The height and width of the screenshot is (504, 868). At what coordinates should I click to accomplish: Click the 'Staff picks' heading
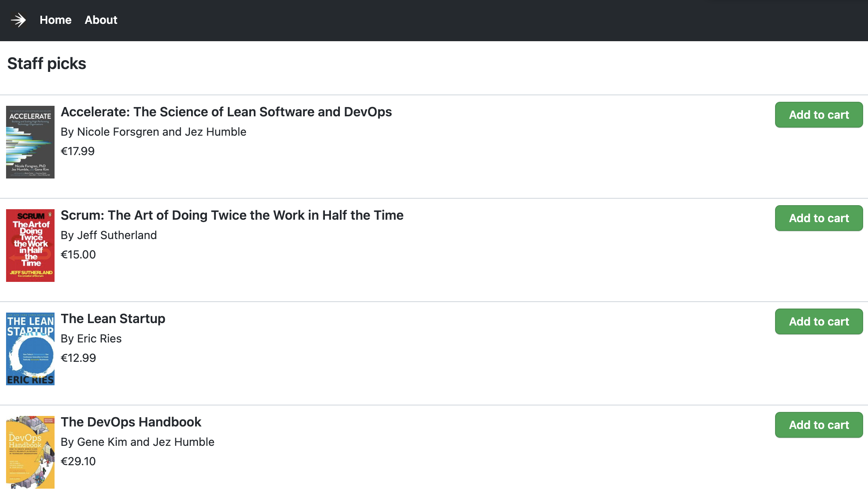tap(47, 63)
